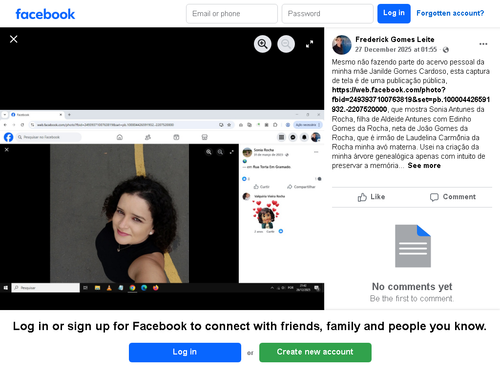Viewport: 500px width, 375px height.
Task: Open the post options three-dot menu
Action: point(483,44)
